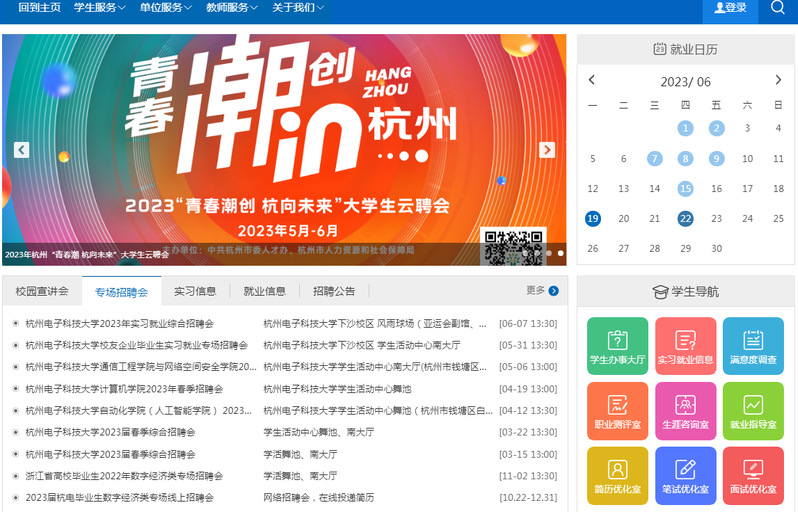Open 职业测评室 tile
This screenshot has height=512, width=798.
tap(617, 411)
